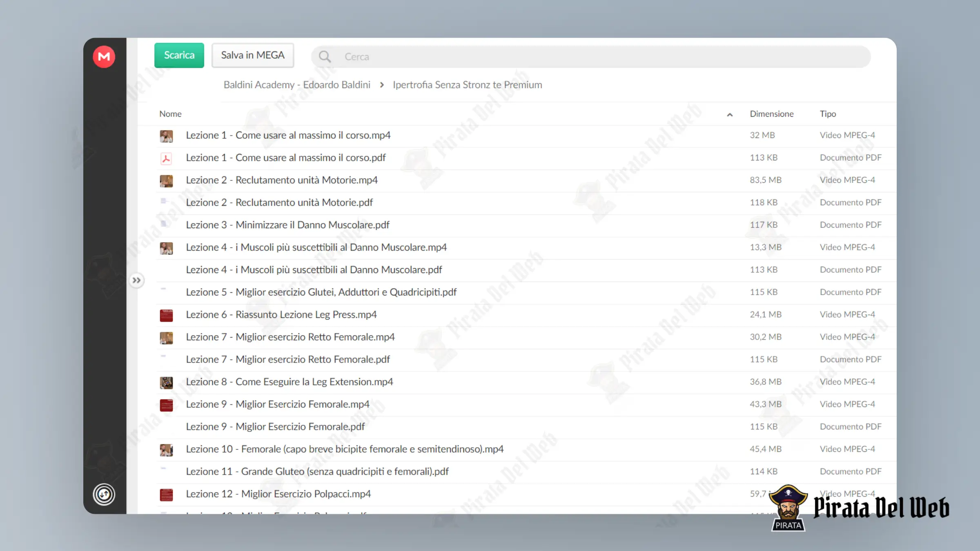This screenshot has height=551, width=980.
Task: Click the 117 KB size cell
Action: 763,225
